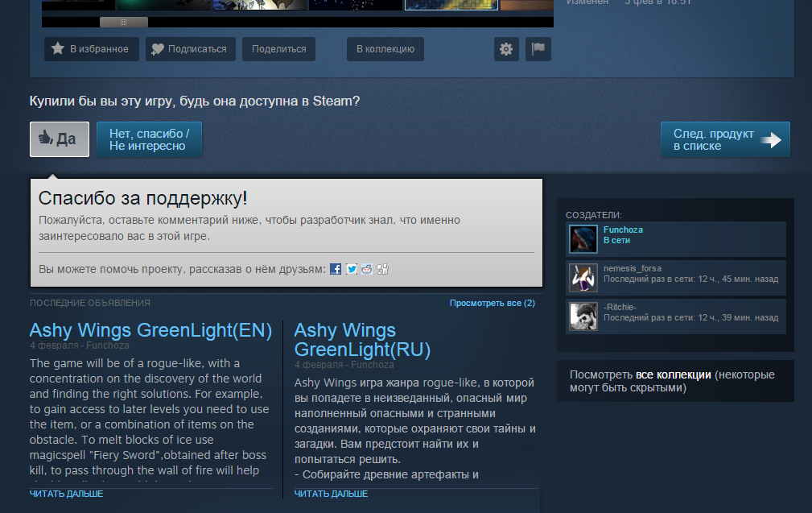Screen dimensions: 812x513
Task: Go to След. продукт в списке
Action: pos(725,139)
